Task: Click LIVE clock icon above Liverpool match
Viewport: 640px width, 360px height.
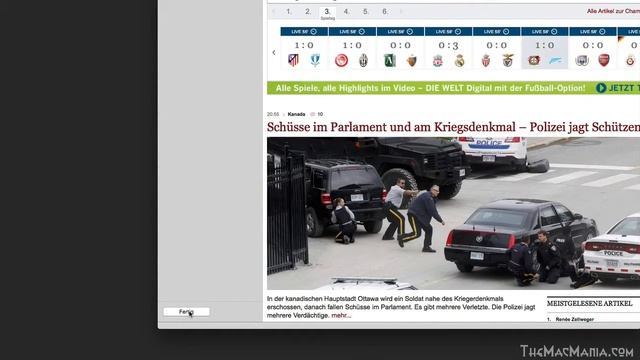Action: (458, 31)
